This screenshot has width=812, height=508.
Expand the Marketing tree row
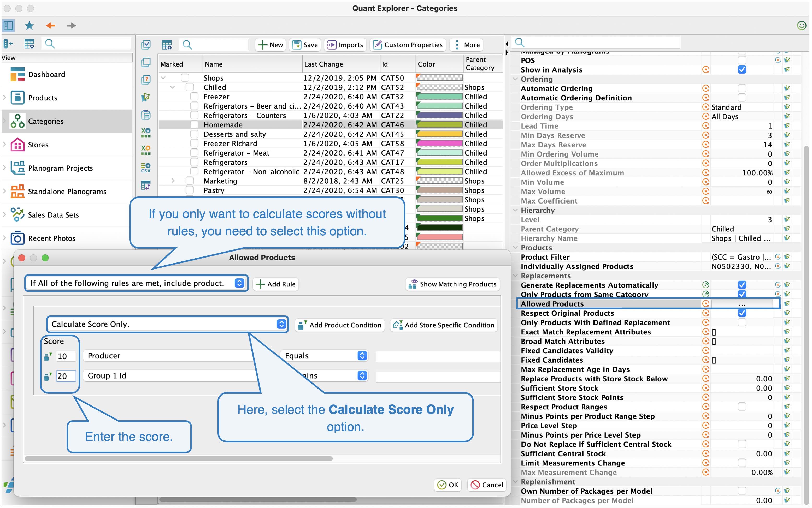pyautogui.click(x=173, y=181)
